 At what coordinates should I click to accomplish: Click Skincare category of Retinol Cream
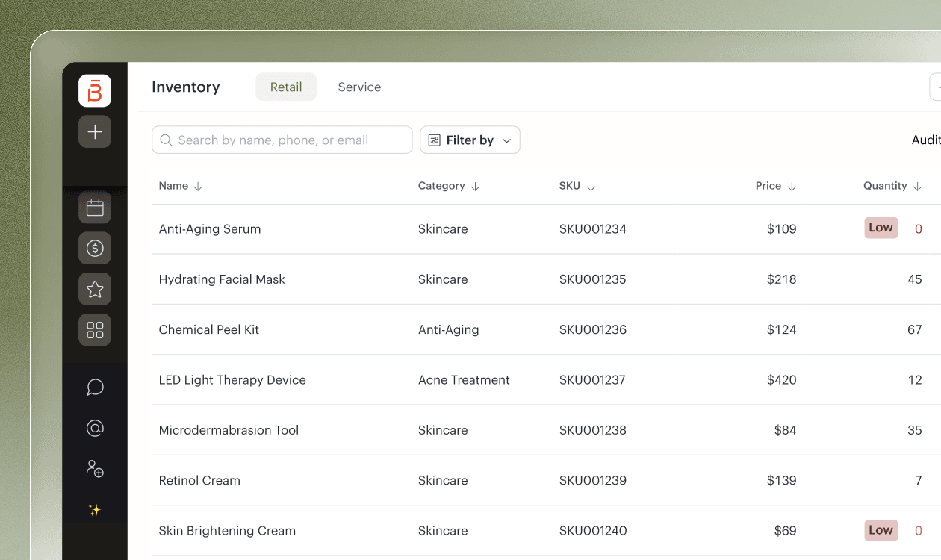click(443, 480)
